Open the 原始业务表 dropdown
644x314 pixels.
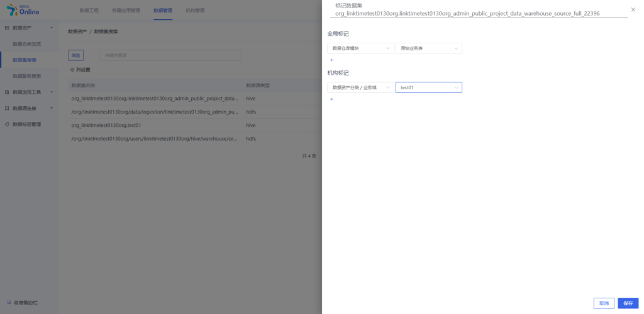pos(429,48)
